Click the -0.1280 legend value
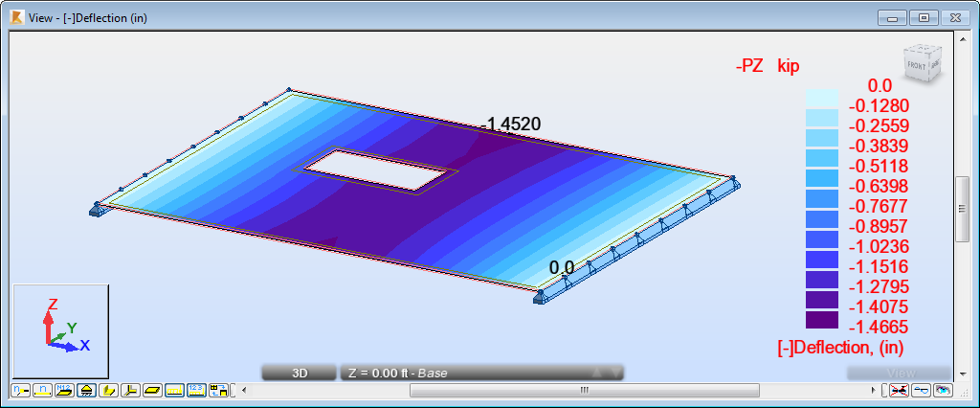Screen dimensions: 980x408 (879, 105)
